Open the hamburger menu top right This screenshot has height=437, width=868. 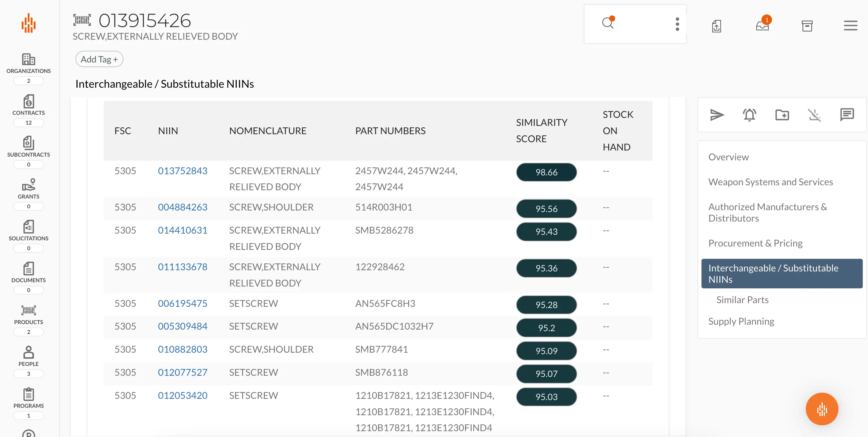click(x=850, y=26)
